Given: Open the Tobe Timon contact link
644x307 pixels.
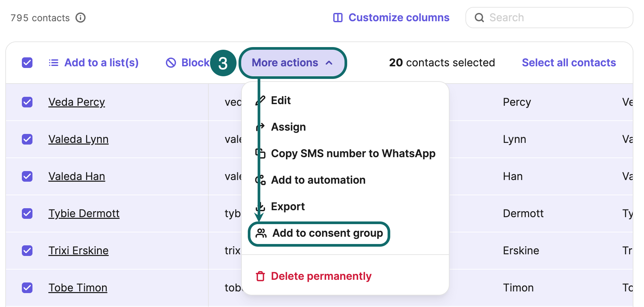Looking at the screenshot, I should [x=78, y=288].
